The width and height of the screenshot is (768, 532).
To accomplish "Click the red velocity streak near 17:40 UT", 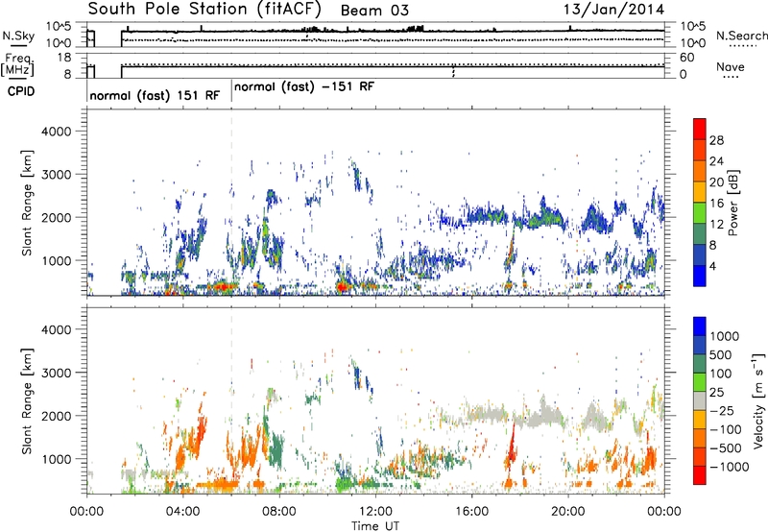I will tap(511, 447).
